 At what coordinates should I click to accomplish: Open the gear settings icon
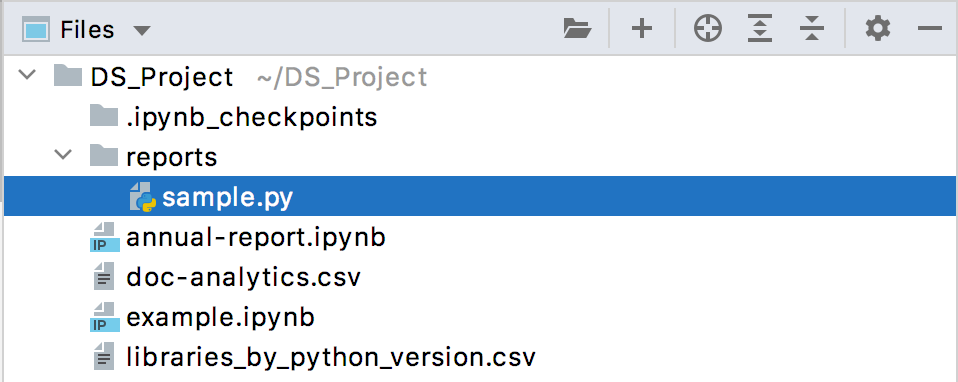(878, 29)
